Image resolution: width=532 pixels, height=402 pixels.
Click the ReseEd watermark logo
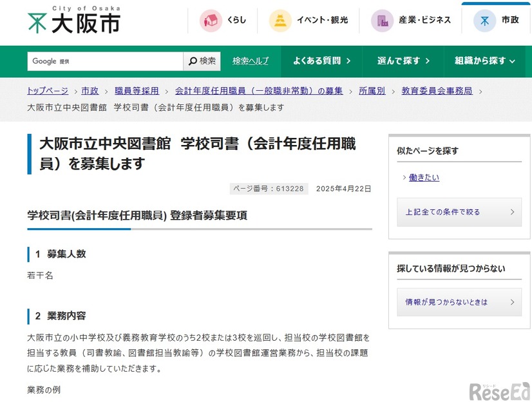click(x=499, y=390)
